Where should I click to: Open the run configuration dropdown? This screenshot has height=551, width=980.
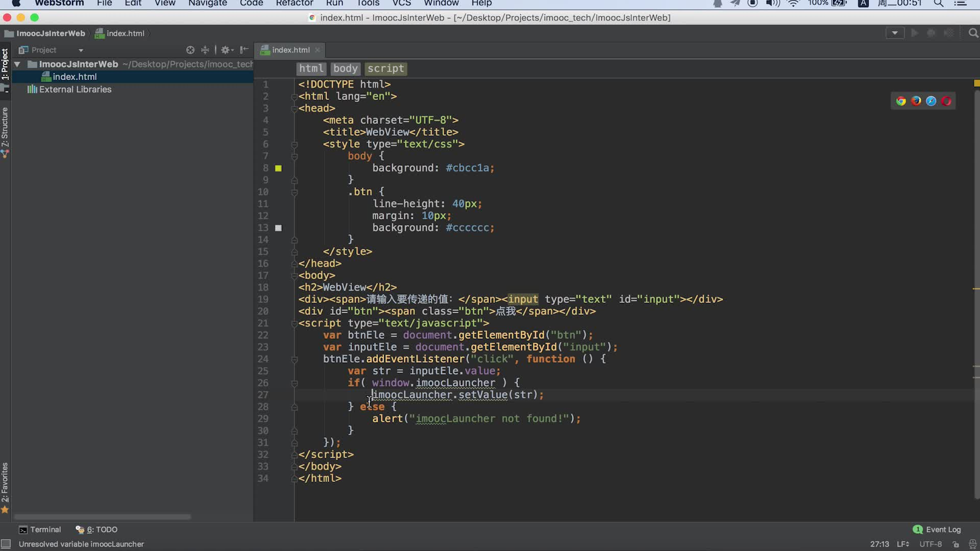tap(895, 33)
